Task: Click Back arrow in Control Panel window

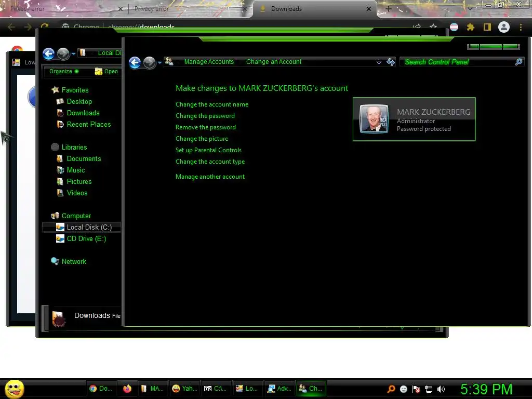Action: tap(135, 62)
